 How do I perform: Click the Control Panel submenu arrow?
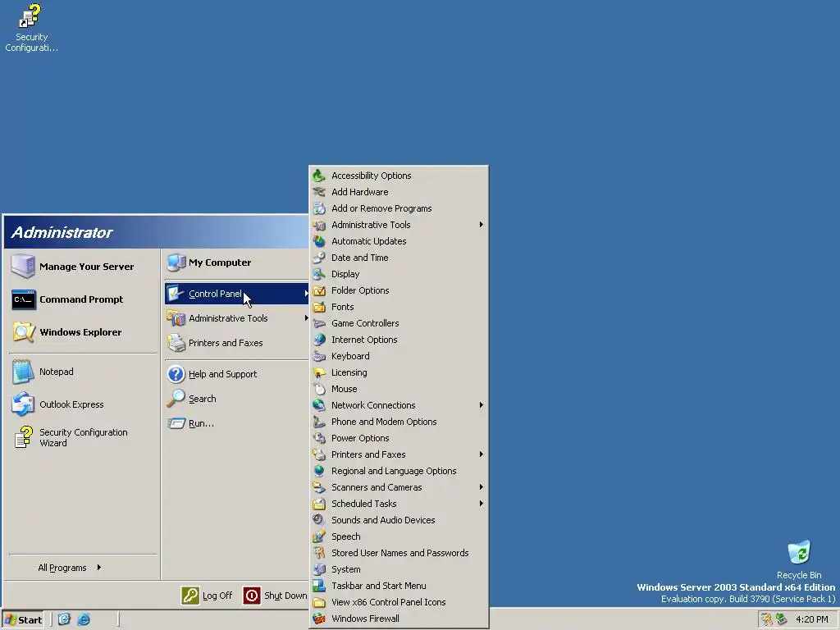pos(306,294)
